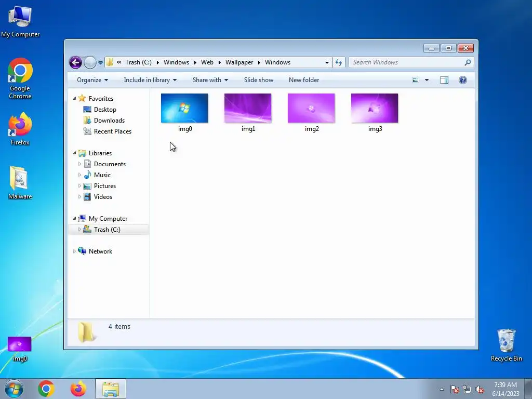The width and height of the screenshot is (532, 399).
Task: Click Chrome icon in the taskbar
Action: (46, 389)
